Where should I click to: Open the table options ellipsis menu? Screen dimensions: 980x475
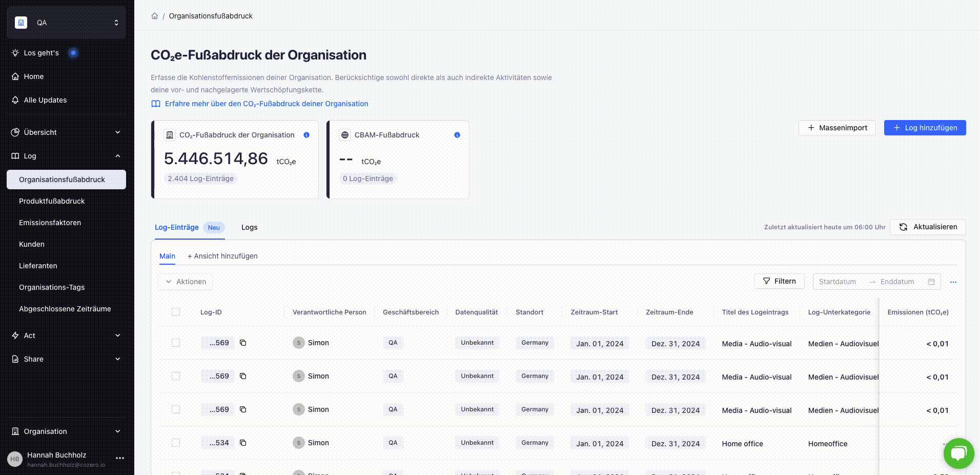point(953,282)
